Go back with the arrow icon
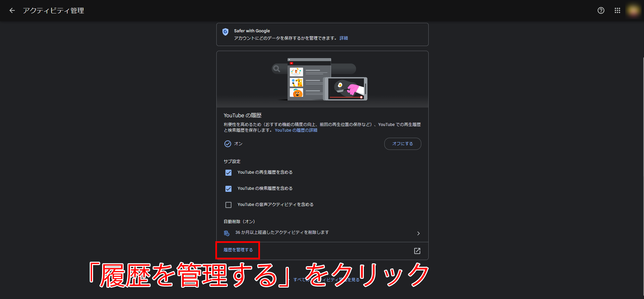This screenshot has width=644, height=299. point(12,10)
